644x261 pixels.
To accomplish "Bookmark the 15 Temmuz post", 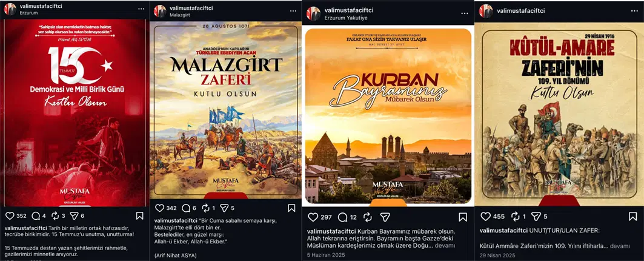I will (139, 215).
